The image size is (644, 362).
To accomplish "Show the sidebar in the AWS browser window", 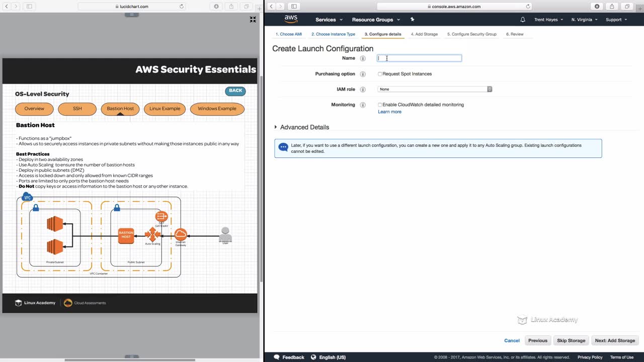I will tap(294, 7).
